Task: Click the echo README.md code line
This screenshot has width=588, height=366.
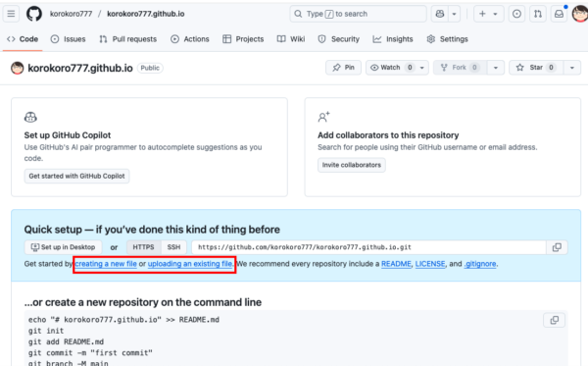Action: tap(123, 320)
